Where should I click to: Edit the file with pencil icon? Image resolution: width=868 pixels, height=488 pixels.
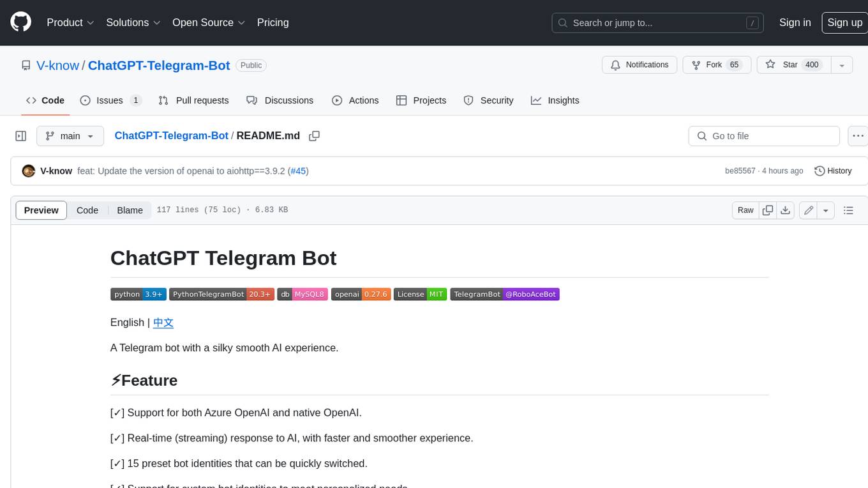pyautogui.click(x=809, y=210)
